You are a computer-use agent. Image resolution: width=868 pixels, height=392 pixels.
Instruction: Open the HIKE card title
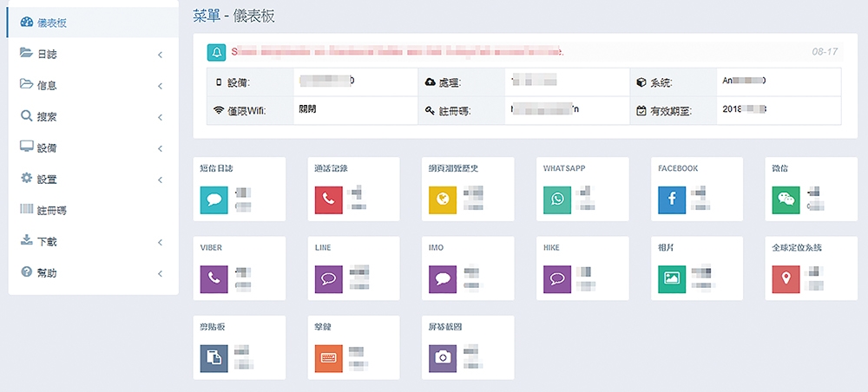tap(551, 248)
